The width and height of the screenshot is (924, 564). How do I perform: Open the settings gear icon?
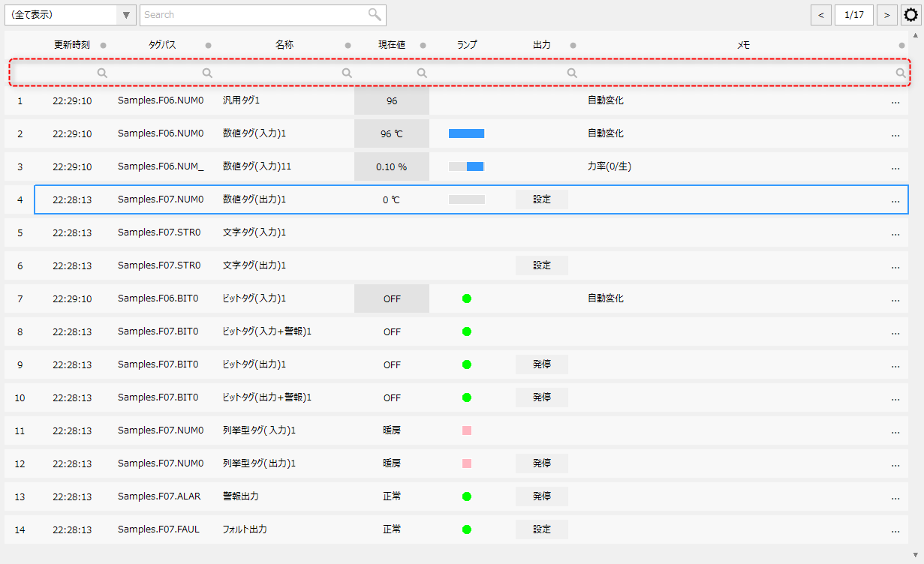coord(910,14)
